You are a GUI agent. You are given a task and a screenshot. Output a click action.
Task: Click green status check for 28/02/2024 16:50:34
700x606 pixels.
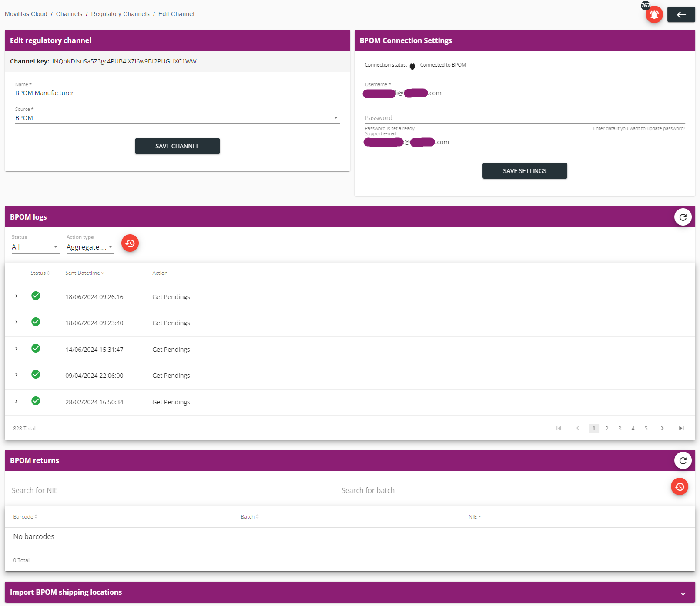point(36,401)
